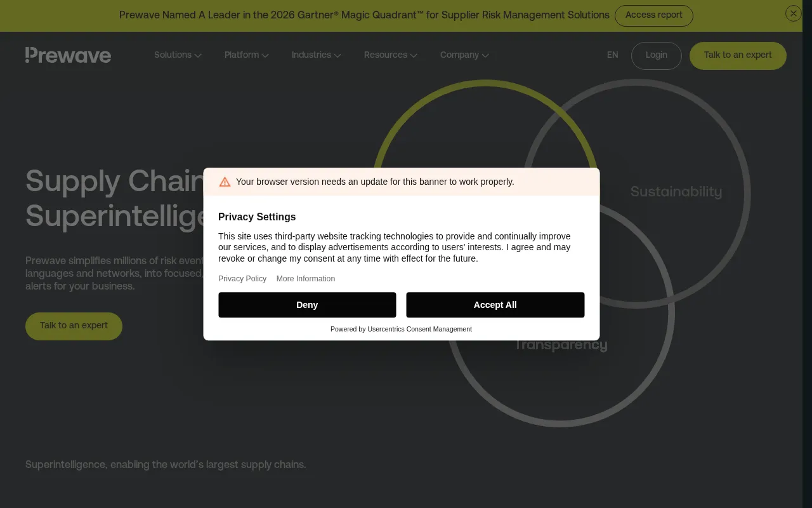Click Talk to an expert in header
Viewport: 812px width, 508px height.
click(738, 55)
